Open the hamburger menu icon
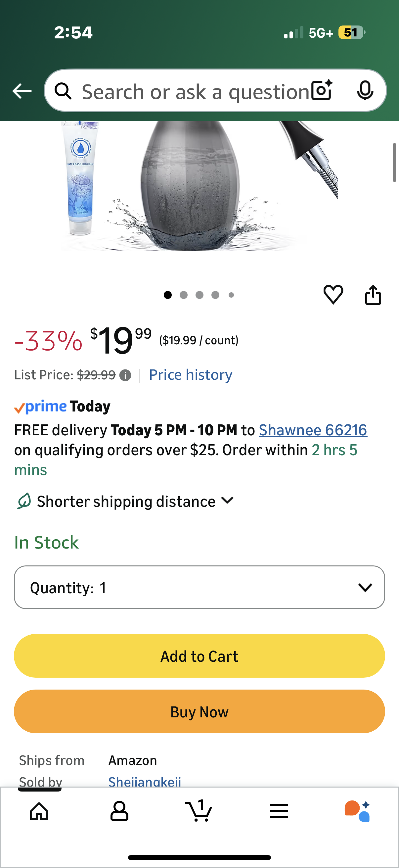The image size is (399, 868). click(279, 811)
